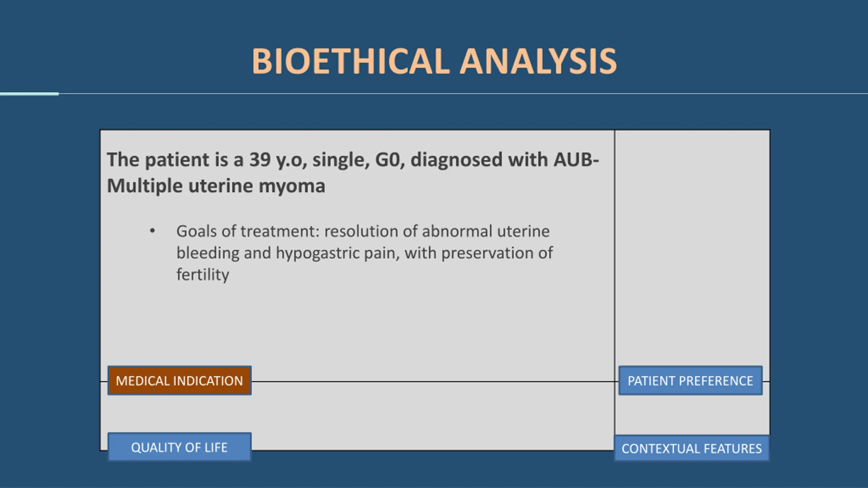Click the bullet point marker
The height and width of the screenshot is (488, 868).
(152, 231)
